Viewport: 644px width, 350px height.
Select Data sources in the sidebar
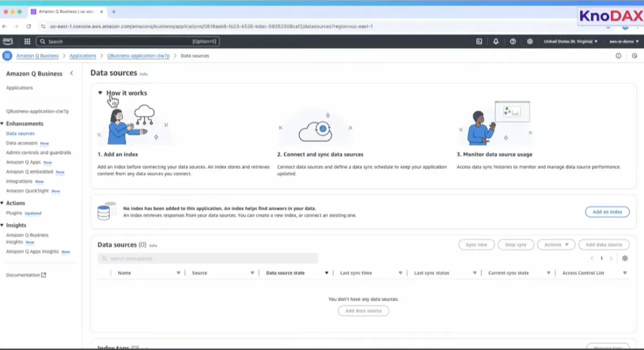[20, 133]
